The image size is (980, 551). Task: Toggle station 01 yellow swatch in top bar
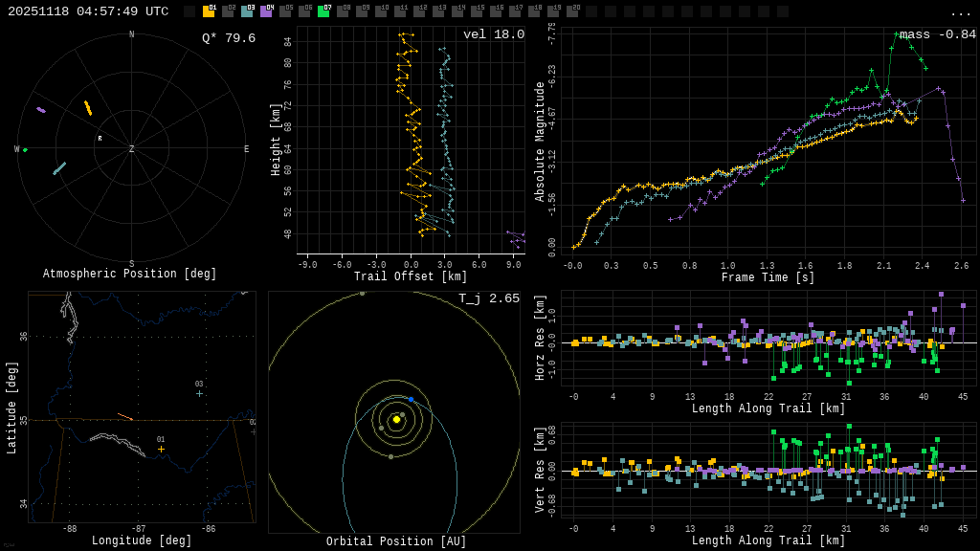click(209, 11)
